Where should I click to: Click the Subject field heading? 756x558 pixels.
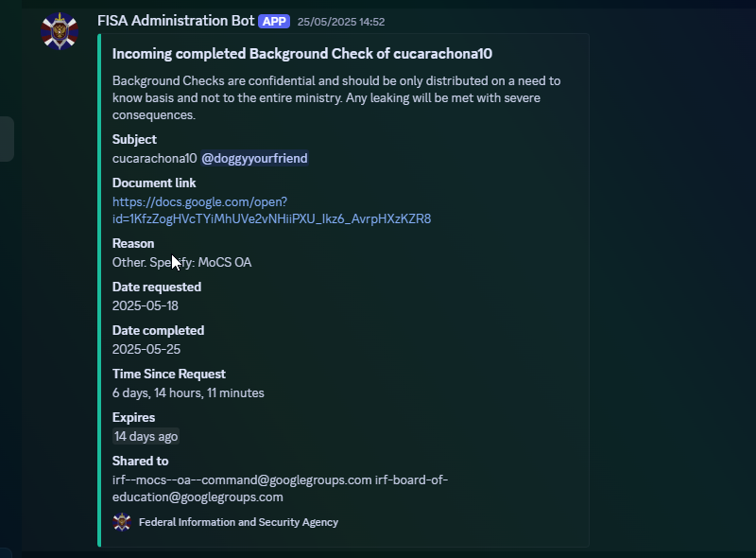pyautogui.click(x=134, y=140)
